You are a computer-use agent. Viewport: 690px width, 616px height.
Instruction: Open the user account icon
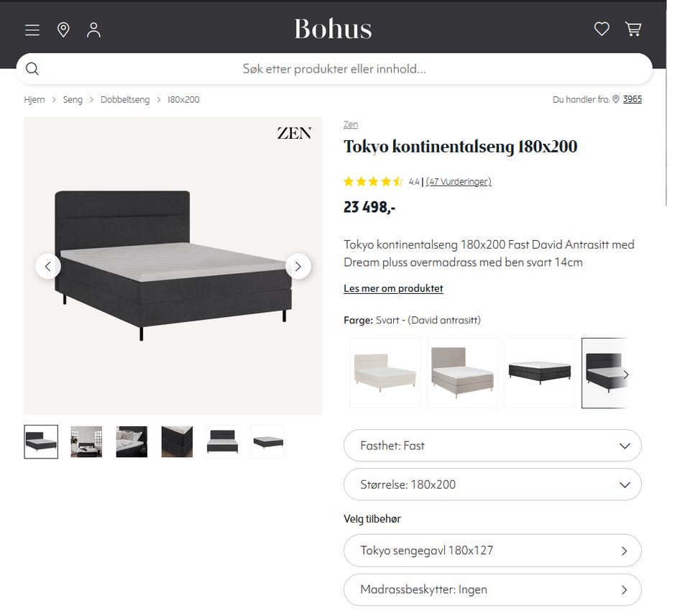click(x=93, y=29)
